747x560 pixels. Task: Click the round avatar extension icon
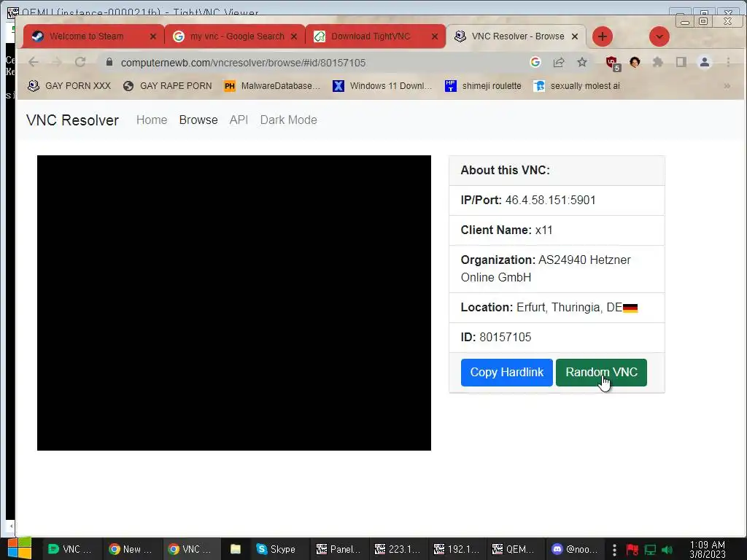click(x=635, y=62)
